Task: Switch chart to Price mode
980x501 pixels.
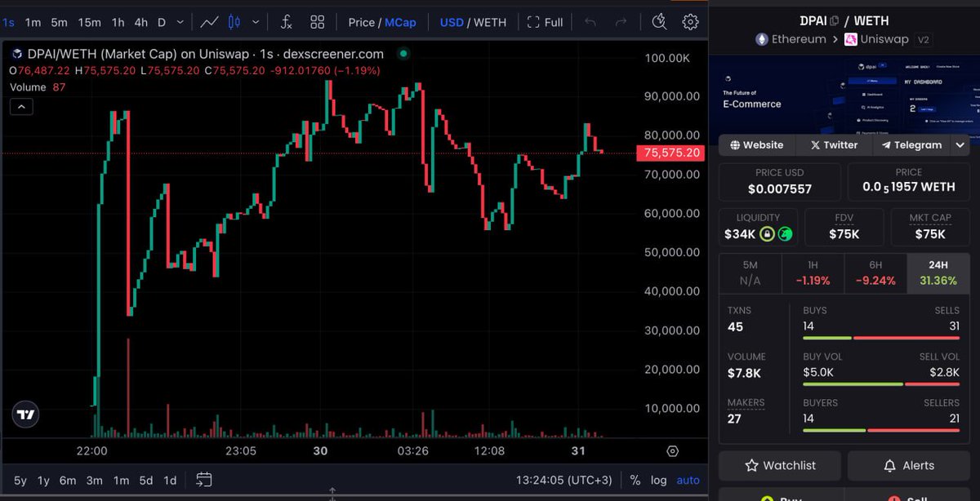Action: 361,22
